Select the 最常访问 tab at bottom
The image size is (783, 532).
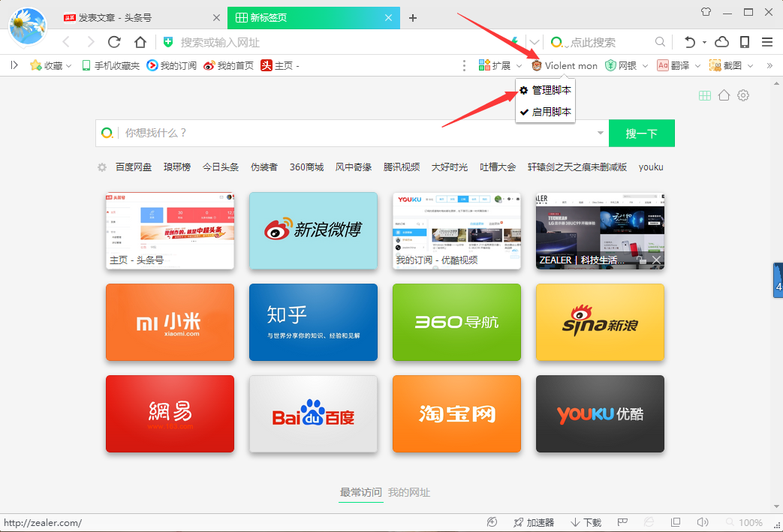[360, 492]
